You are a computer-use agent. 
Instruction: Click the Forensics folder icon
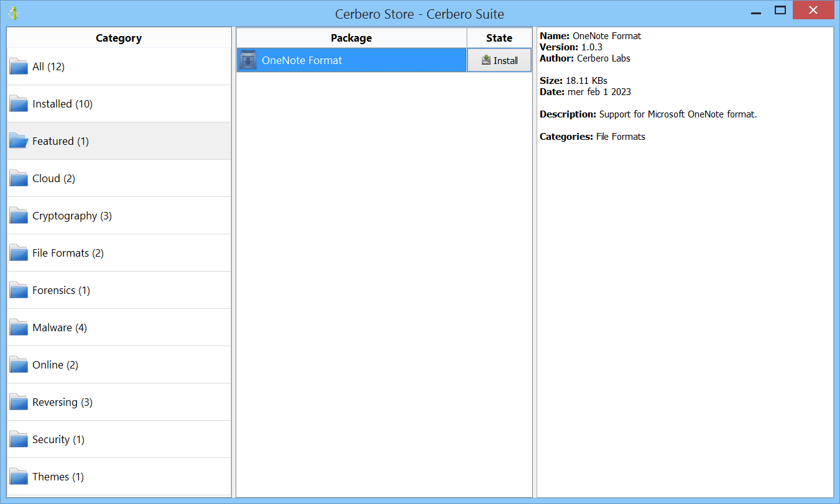pos(19,290)
